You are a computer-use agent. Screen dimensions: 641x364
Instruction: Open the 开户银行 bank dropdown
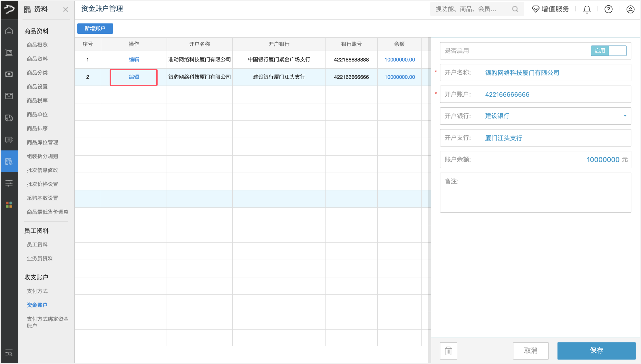tap(625, 116)
